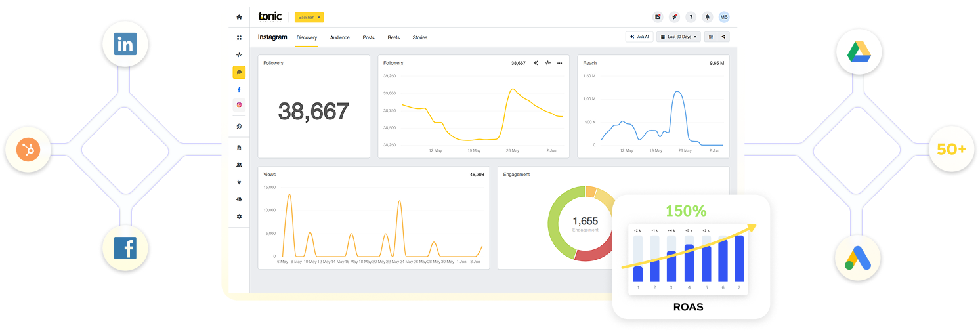Open the users team sidebar icon

(x=239, y=165)
